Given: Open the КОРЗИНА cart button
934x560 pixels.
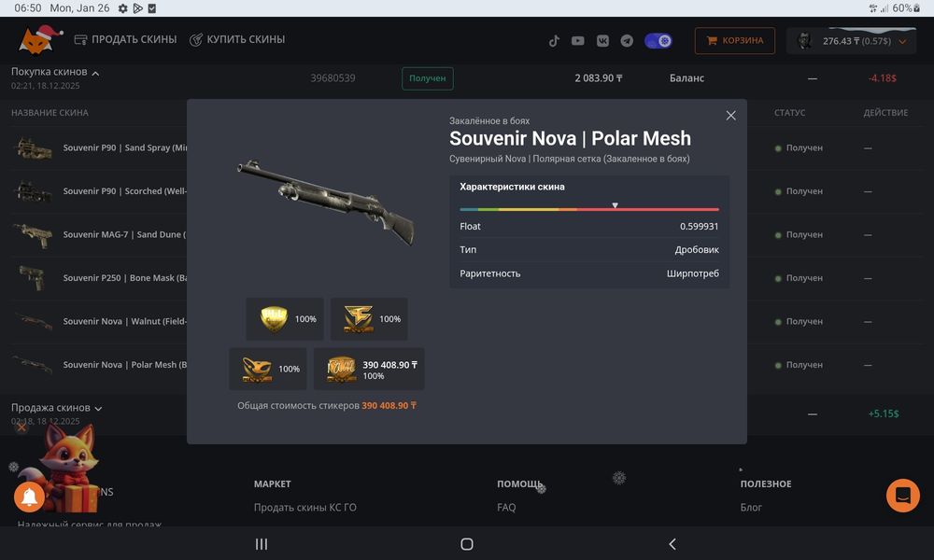Looking at the screenshot, I should click(734, 40).
